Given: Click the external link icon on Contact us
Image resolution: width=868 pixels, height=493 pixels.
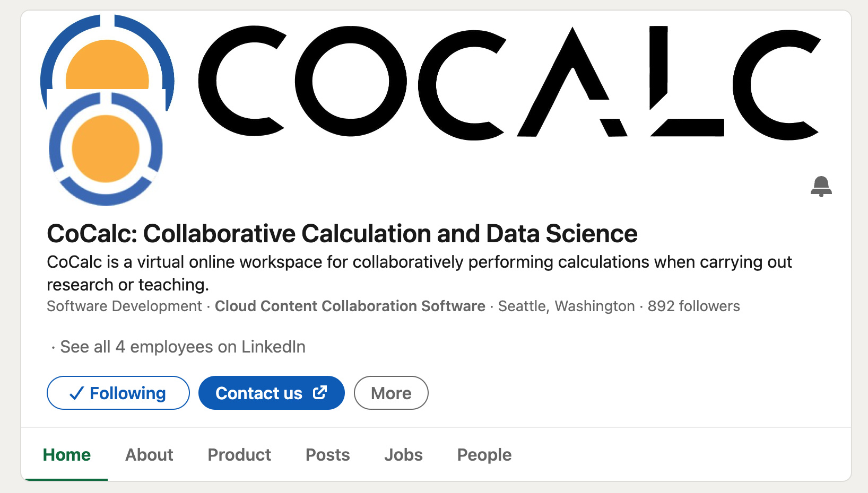Looking at the screenshot, I should coord(320,392).
